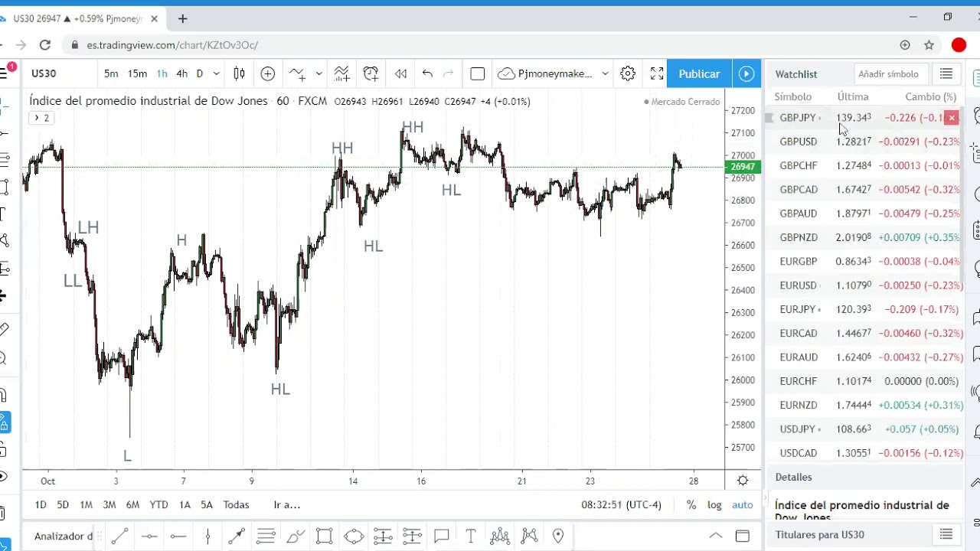Enter fullscreen mode for the chart

(657, 73)
